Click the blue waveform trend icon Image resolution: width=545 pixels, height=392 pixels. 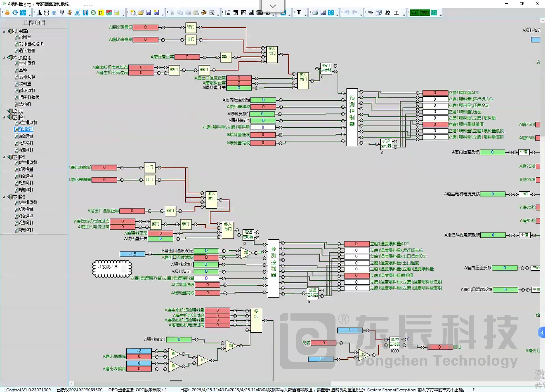[23, 12]
